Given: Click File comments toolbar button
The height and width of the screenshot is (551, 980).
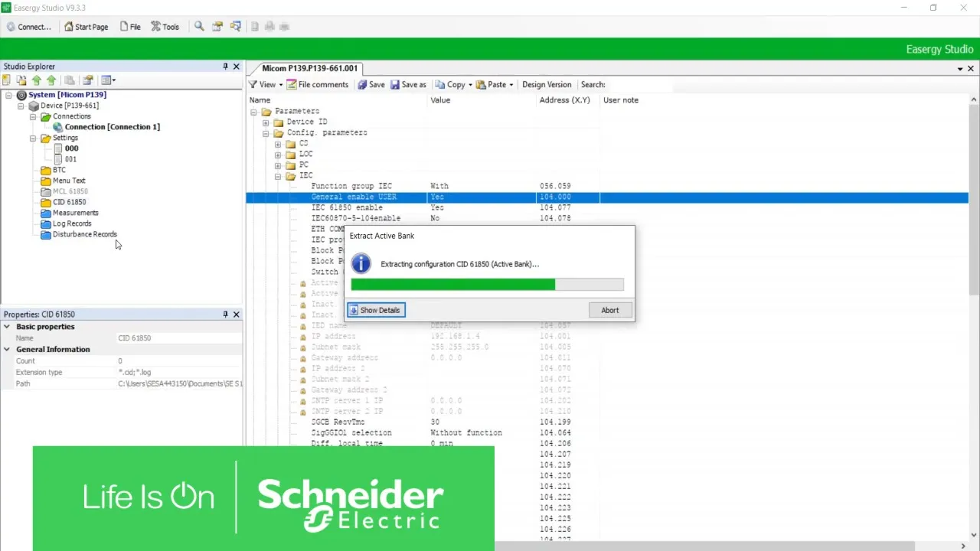Looking at the screenshot, I should pos(317,85).
